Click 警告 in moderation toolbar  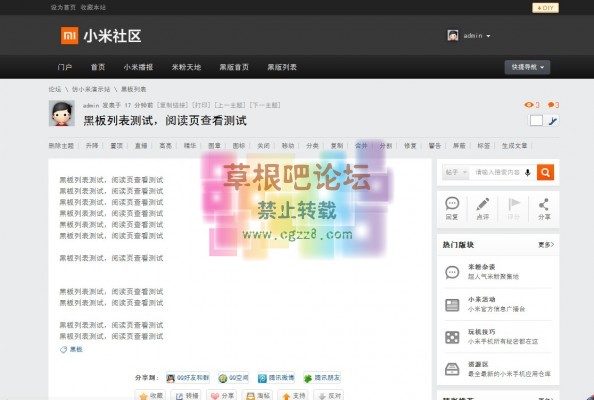pyautogui.click(x=435, y=146)
